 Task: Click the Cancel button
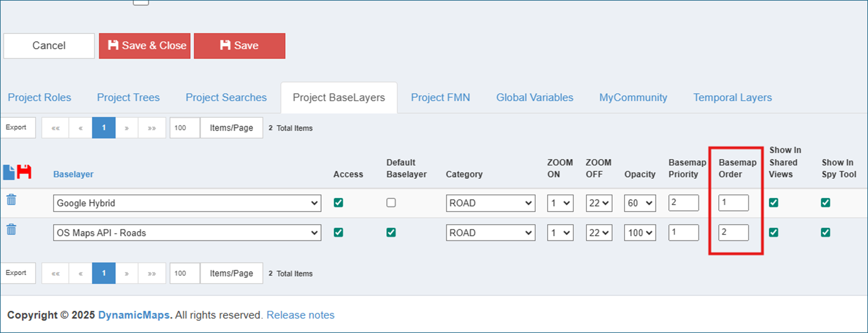pyautogui.click(x=49, y=46)
